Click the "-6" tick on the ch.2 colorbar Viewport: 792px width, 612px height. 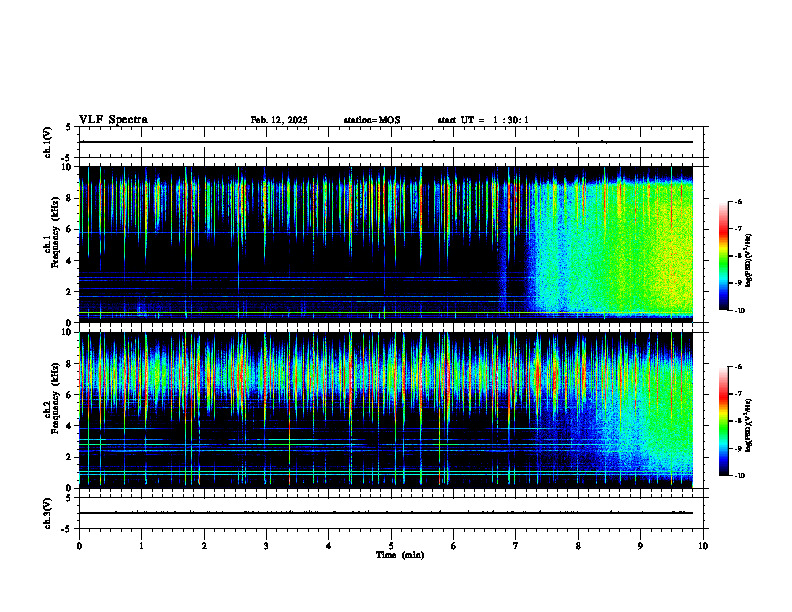click(x=738, y=367)
